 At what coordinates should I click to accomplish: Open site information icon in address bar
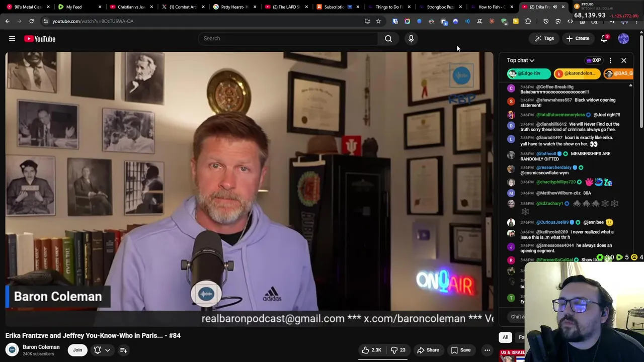click(x=46, y=21)
